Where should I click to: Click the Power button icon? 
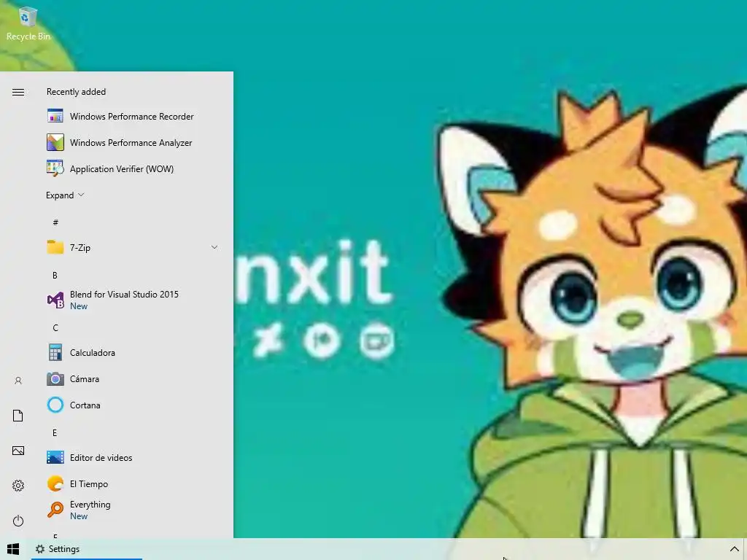(x=18, y=521)
